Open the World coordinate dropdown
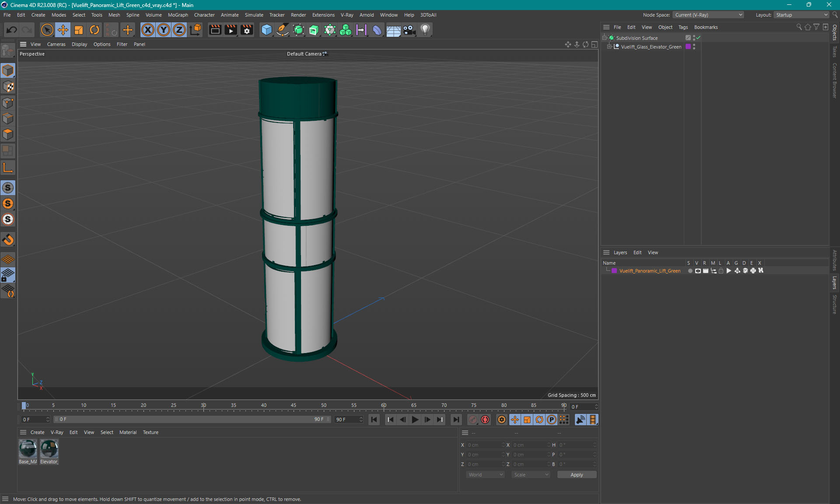The height and width of the screenshot is (504, 840). click(x=486, y=475)
